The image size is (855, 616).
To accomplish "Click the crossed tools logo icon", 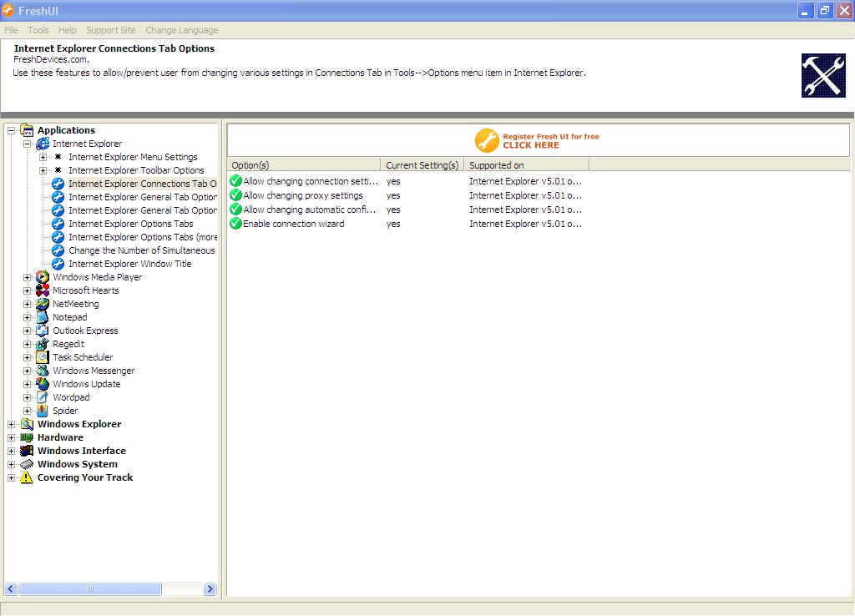I will [x=823, y=76].
